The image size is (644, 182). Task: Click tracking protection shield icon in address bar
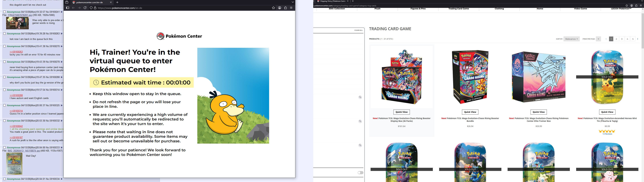91,8
